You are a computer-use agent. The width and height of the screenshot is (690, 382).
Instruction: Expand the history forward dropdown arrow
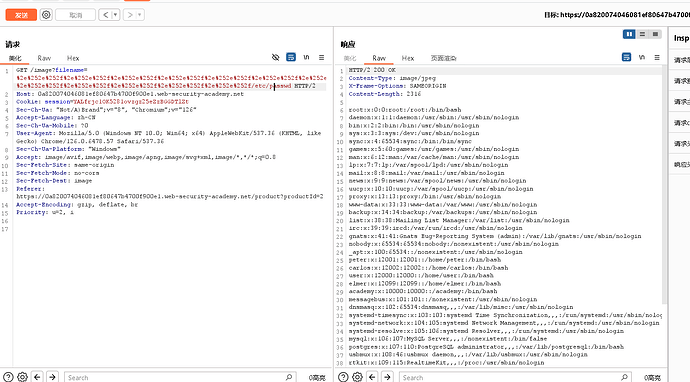139,15
